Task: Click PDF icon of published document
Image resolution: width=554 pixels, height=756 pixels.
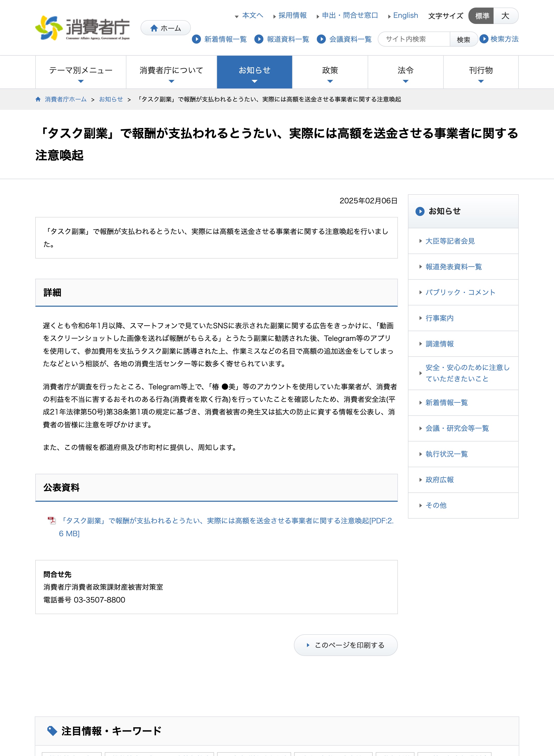Action: (52, 520)
